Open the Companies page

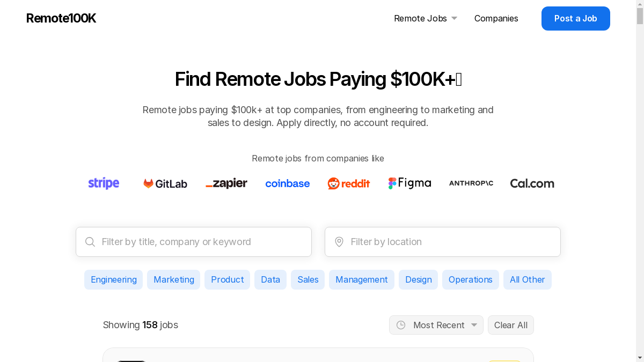(496, 18)
